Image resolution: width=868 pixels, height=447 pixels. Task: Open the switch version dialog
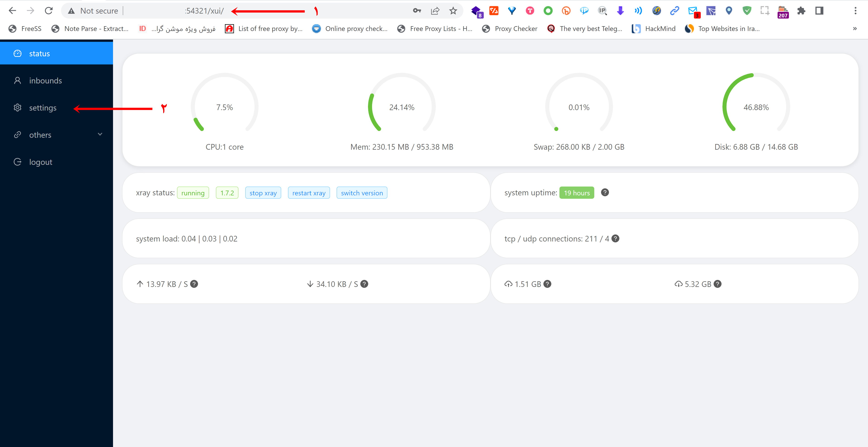[361, 193]
